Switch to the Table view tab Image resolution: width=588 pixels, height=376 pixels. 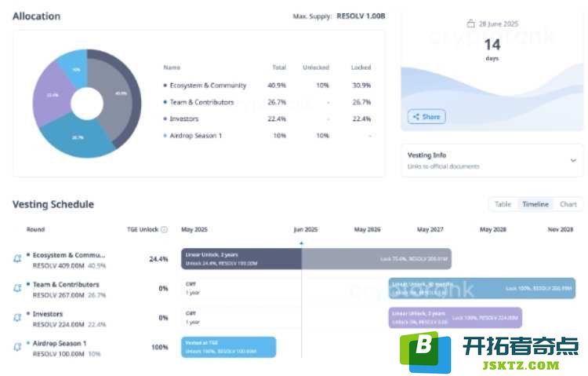pyautogui.click(x=503, y=204)
